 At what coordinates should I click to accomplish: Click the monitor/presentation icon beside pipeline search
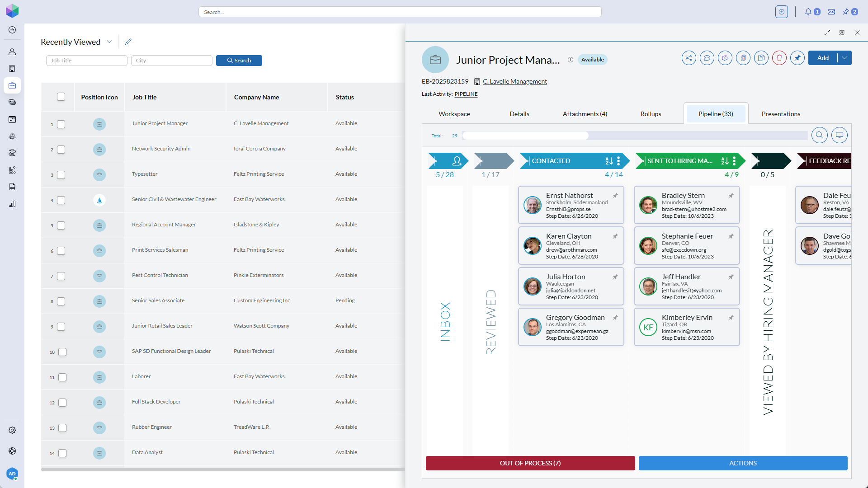tap(840, 135)
